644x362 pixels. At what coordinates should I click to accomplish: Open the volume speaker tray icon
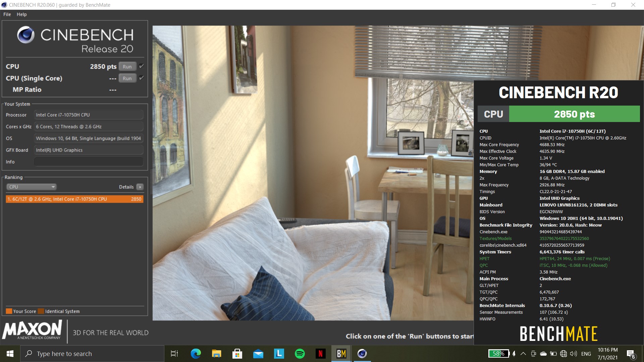574,354
